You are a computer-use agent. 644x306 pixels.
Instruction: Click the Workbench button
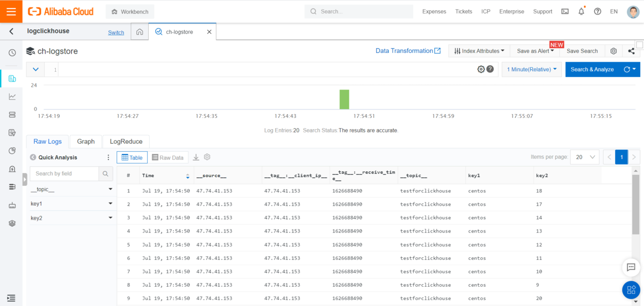tap(130, 11)
